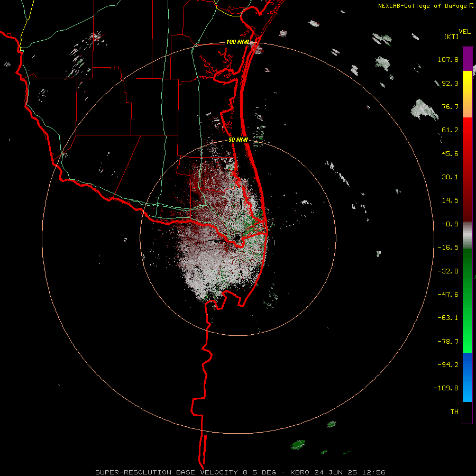The image size is (476, 476).
Task: Click the [KT] units label
Action: (452, 36)
